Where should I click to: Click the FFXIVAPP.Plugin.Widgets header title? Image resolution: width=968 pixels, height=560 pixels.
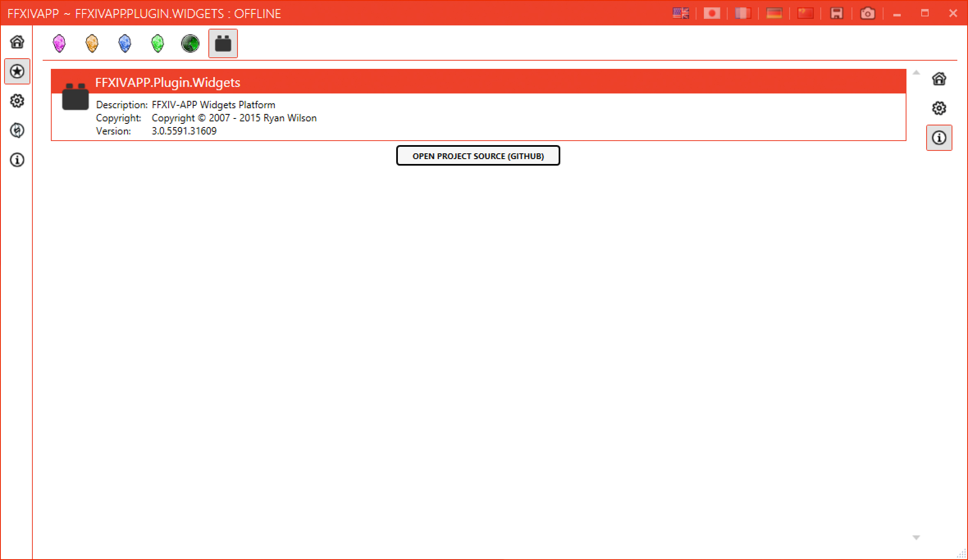point(168,82)
